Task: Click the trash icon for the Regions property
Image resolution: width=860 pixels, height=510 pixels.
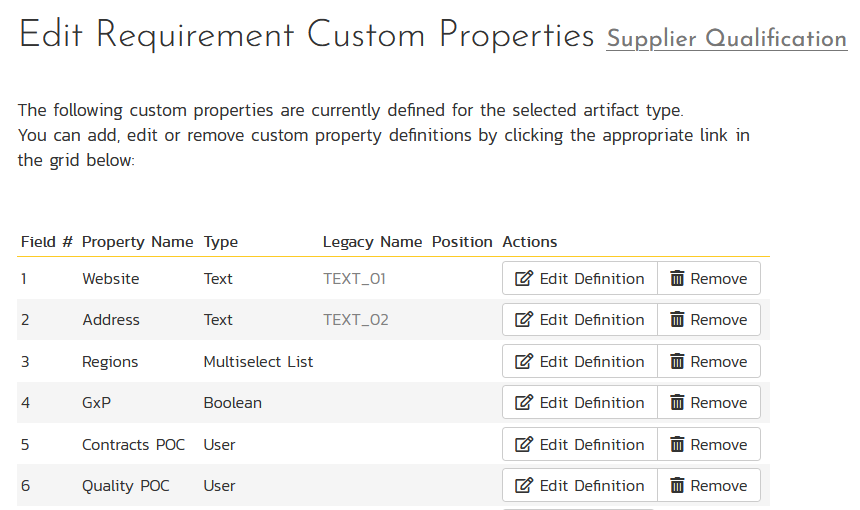Action: (677, 362)
